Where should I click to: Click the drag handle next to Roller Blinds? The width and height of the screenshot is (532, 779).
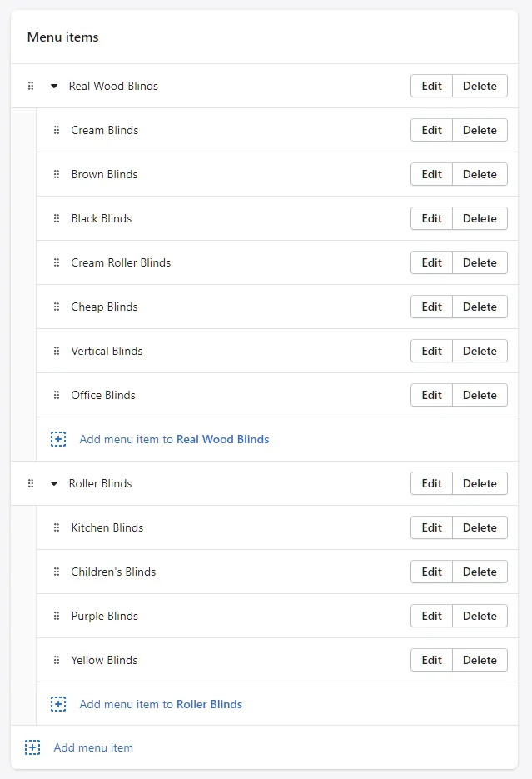(30, 483)
